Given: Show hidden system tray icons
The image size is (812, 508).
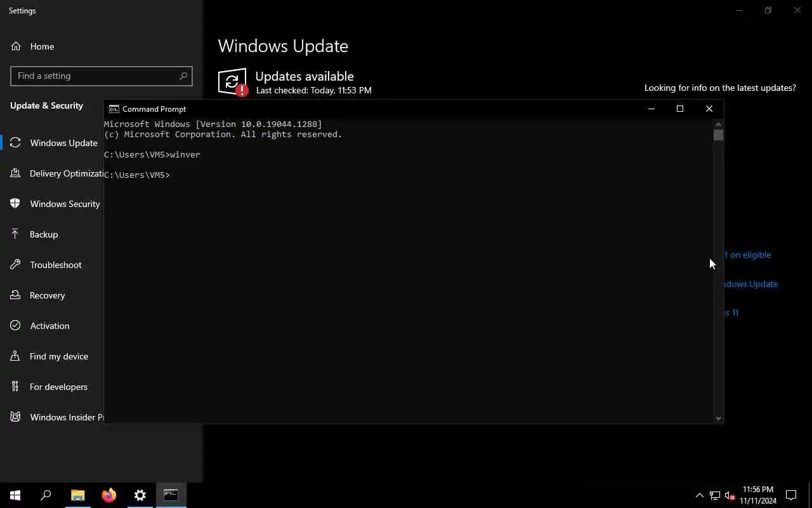Looking at the screenshot, I should 699,495.
